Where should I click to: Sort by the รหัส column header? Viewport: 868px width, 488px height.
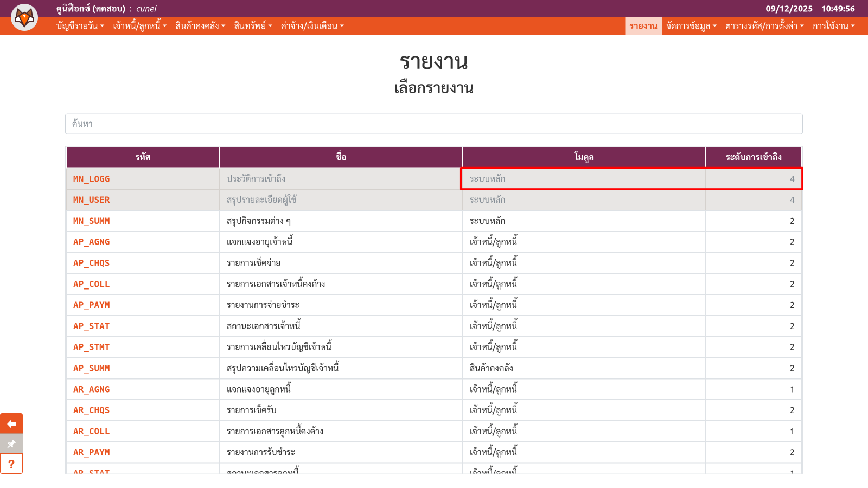pos(143,157)
